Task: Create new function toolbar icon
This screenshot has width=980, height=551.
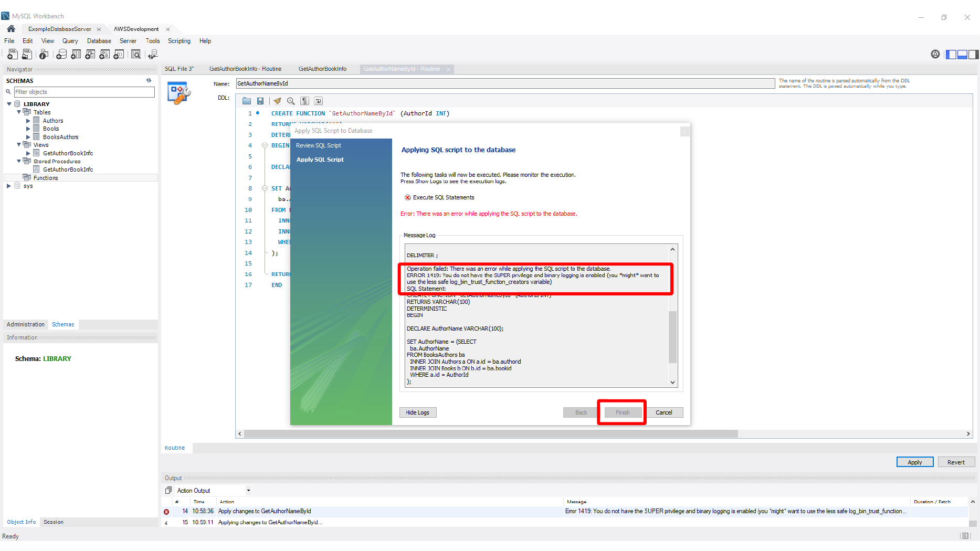Action: click(x=119, y=54)
